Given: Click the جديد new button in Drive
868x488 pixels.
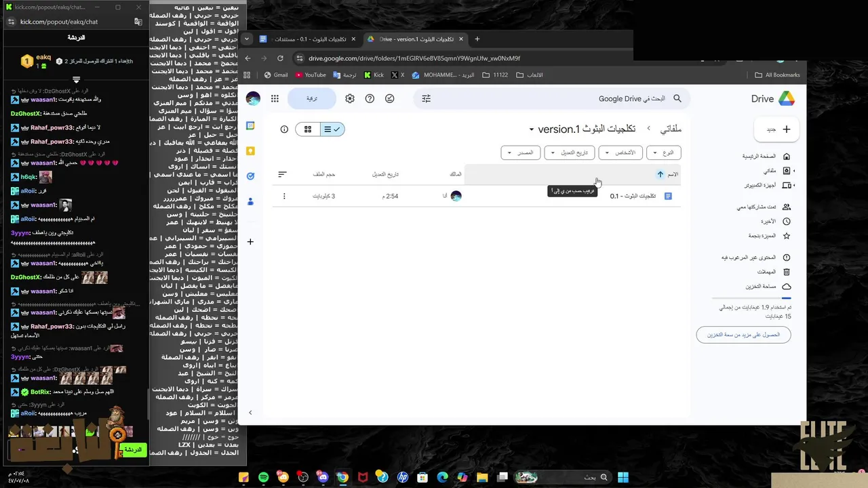Looking at the screenshot, I should tap(778, 129).
